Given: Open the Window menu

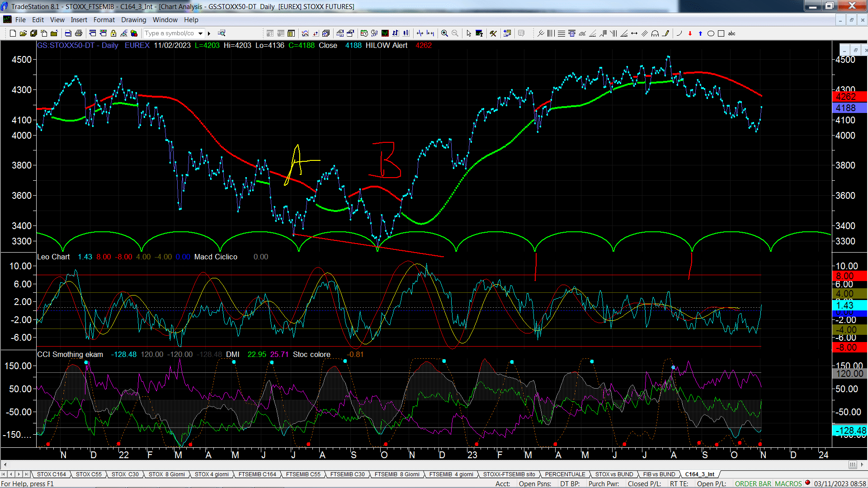Looking at the screenshot, I should (165, 20).
